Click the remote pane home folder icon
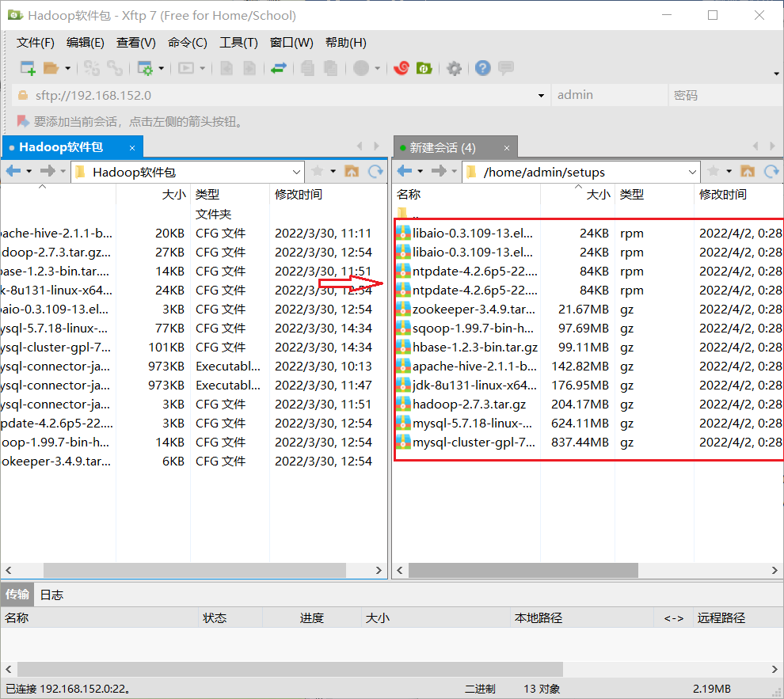This screenshot has width=784, height=699. [x=748, y=171]
